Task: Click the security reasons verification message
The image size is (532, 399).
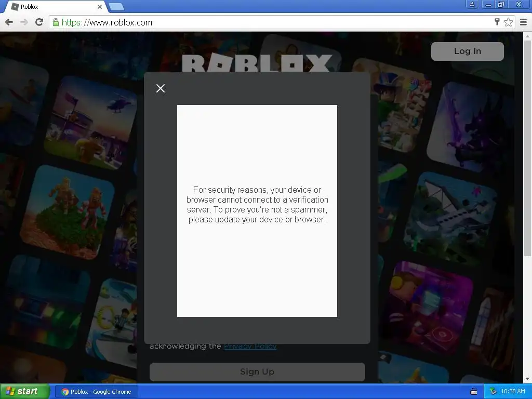Action: [257, 205]
